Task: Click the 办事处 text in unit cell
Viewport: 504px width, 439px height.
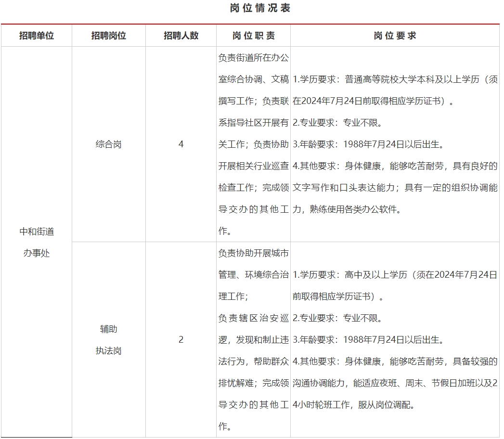Action: tap(37, 253)
